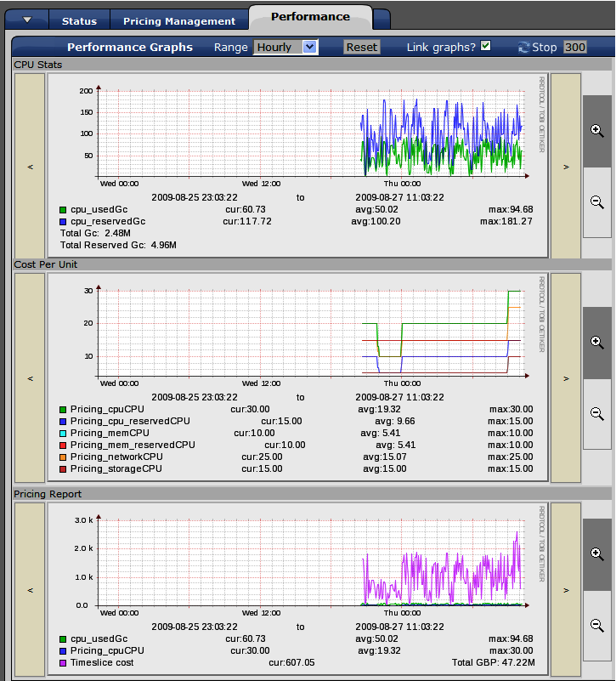Zoom out on the Cost Per Unit graph
The height and width of the screenshot is (681, 616).
(x=596, y=413)
